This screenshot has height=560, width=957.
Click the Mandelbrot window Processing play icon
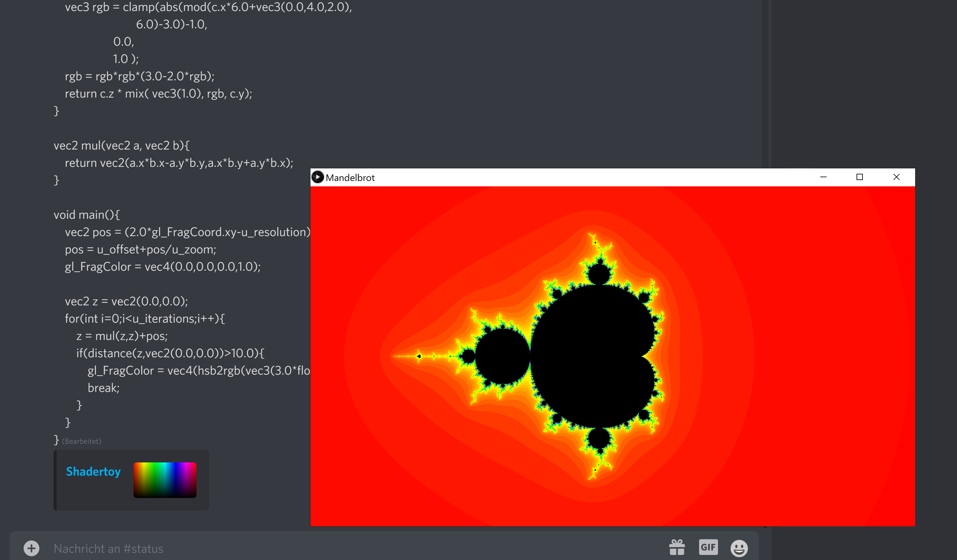click(317, 177)
